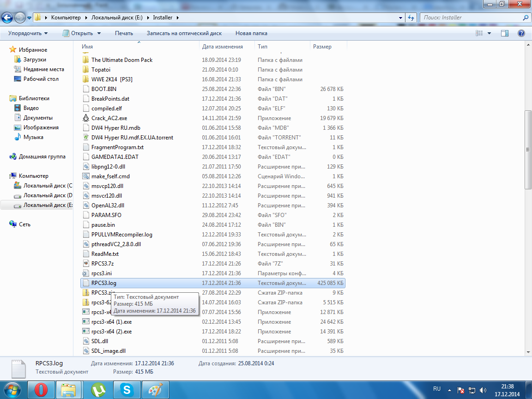This screenshot has width=532, height=399.
Task: Open the change view dropdown arrow
Action: tap(489, 33)
